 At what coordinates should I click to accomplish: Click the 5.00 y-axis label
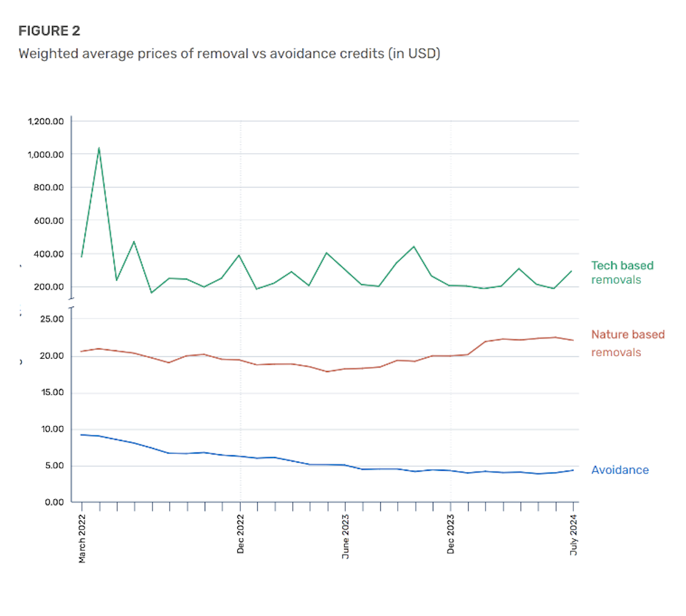[x=54, y=466]
